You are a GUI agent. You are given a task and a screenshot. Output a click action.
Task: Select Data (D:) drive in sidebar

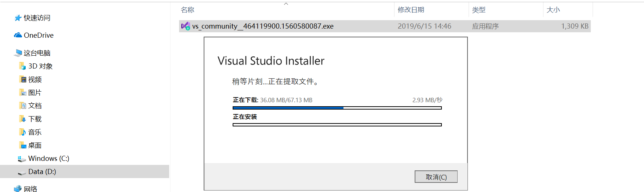click(x=85, y=171)
